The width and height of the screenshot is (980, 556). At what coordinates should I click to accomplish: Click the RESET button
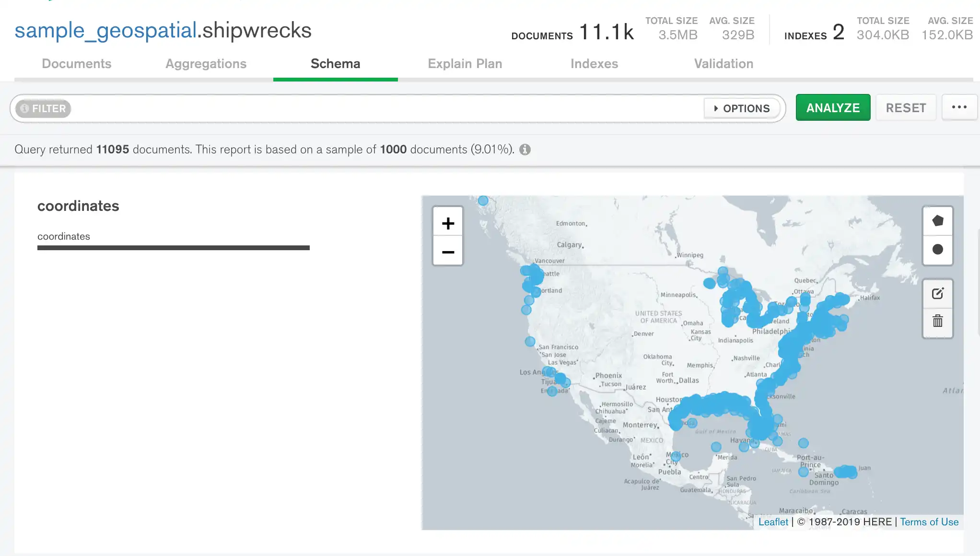pyautogui.click(x=906, y=107)
